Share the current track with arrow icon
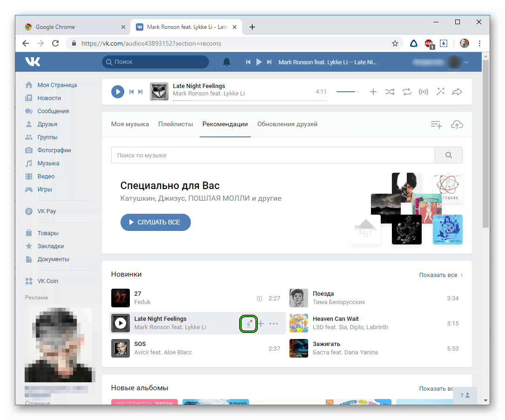This screenshot has width=505, height=420. tap(457, 92)
